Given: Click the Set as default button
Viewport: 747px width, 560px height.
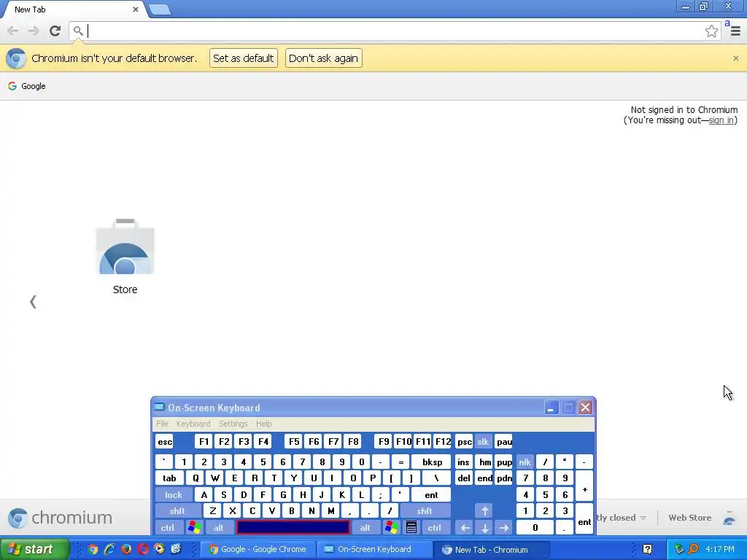Looking at the screenshot, I should 244,58.
